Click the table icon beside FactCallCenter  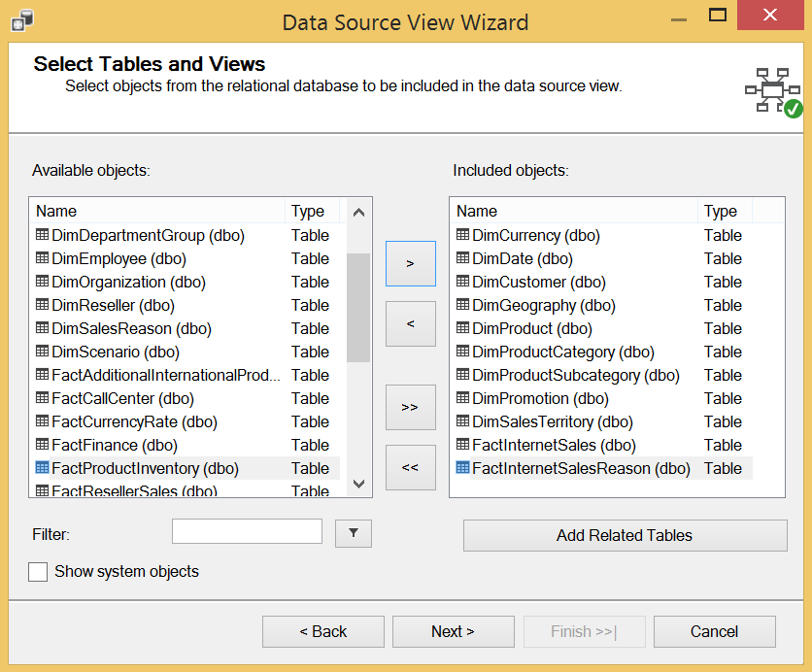click(x=43, y=398)
